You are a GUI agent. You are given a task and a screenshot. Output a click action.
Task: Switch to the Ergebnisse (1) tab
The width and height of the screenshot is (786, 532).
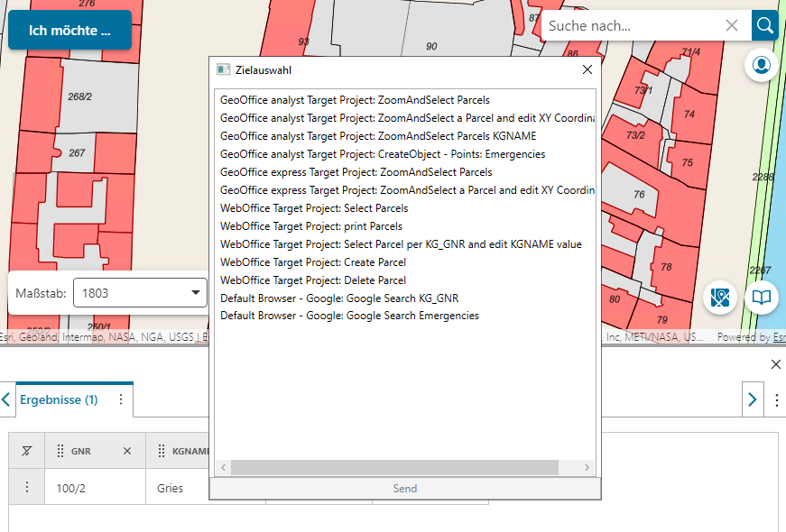(59, 399)
